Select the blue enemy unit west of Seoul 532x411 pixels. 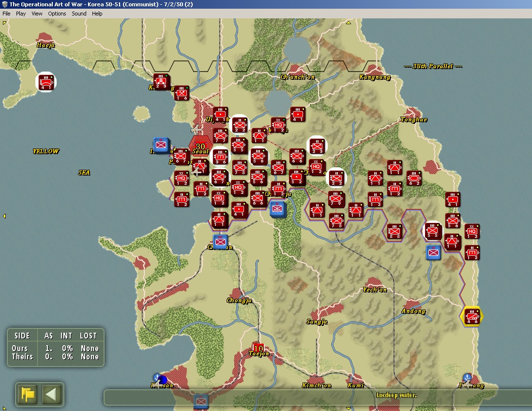(161, 145)
